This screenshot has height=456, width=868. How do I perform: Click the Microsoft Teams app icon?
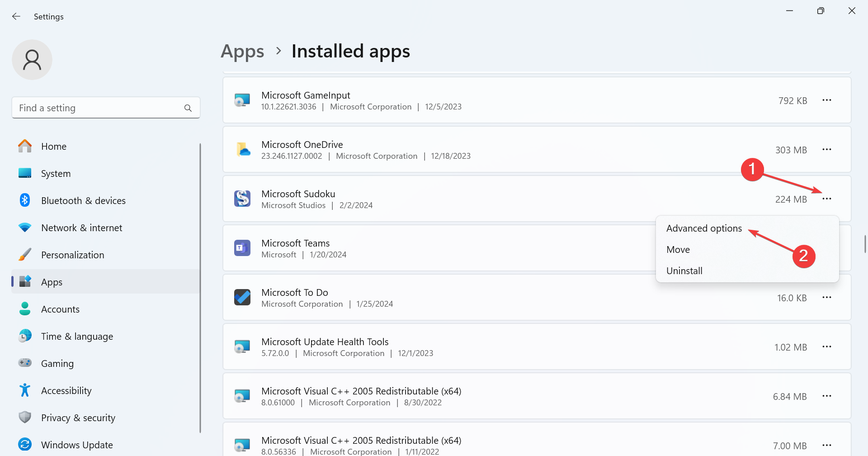pyautogui.click(x=242, y=248)
